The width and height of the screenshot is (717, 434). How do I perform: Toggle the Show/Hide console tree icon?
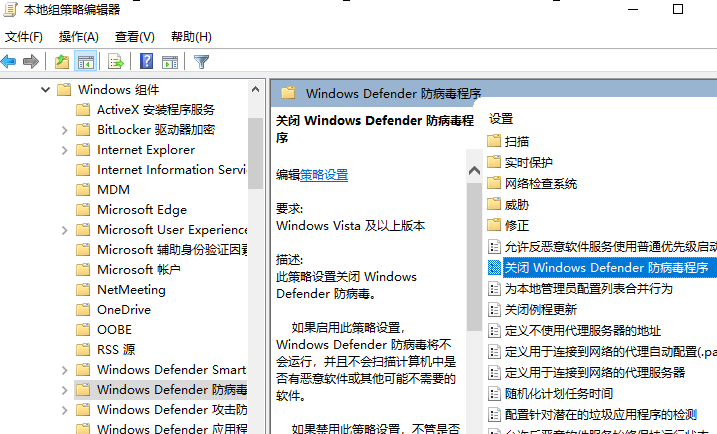(x=86, y=61)
